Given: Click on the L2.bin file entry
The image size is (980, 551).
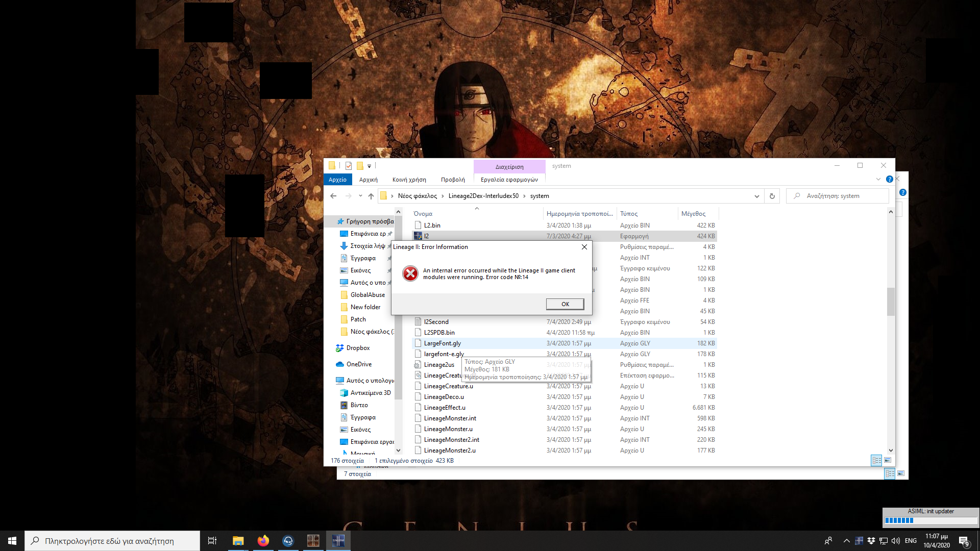Looking at the screenshot, I should (x=431, y=224).
